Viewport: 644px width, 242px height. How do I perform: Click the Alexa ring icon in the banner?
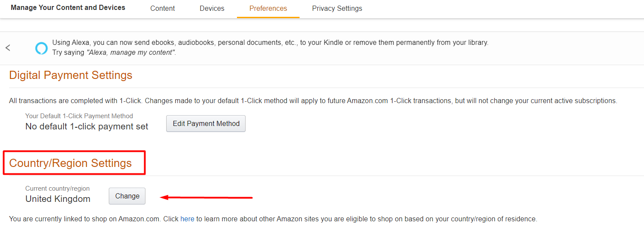point(41,48)
